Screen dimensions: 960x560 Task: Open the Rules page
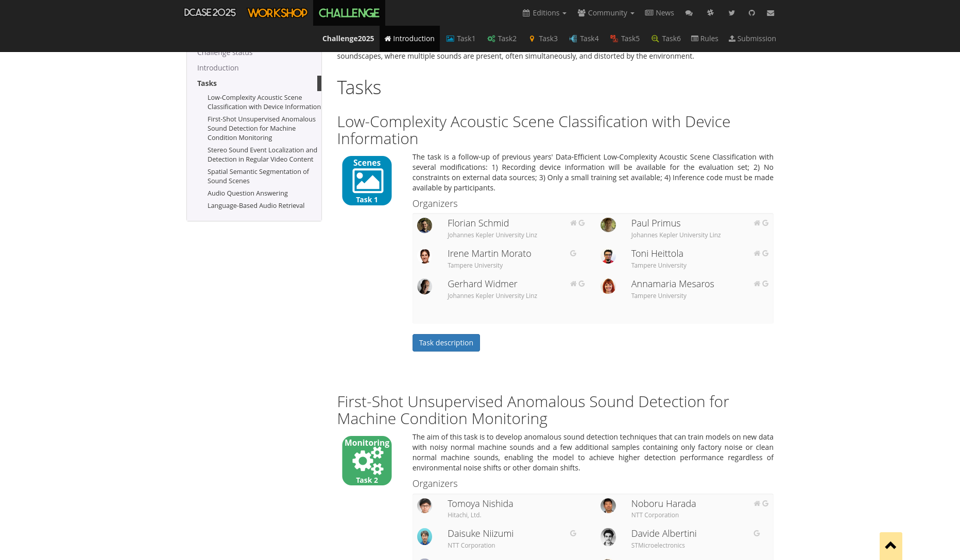(x=705, y=39)
